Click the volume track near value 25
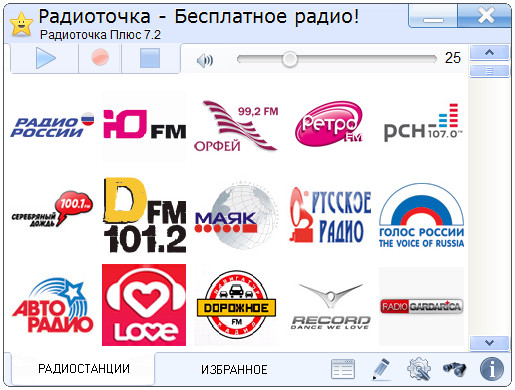 click(x=337, y=59)
